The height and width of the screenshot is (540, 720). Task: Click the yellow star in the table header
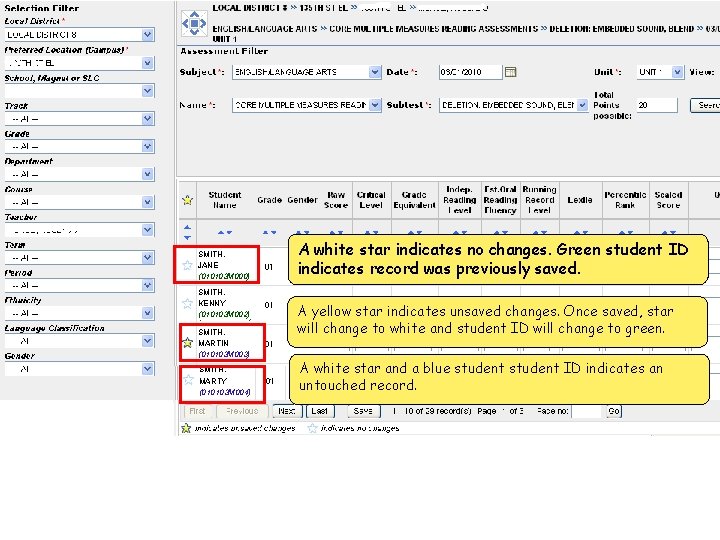187,200
